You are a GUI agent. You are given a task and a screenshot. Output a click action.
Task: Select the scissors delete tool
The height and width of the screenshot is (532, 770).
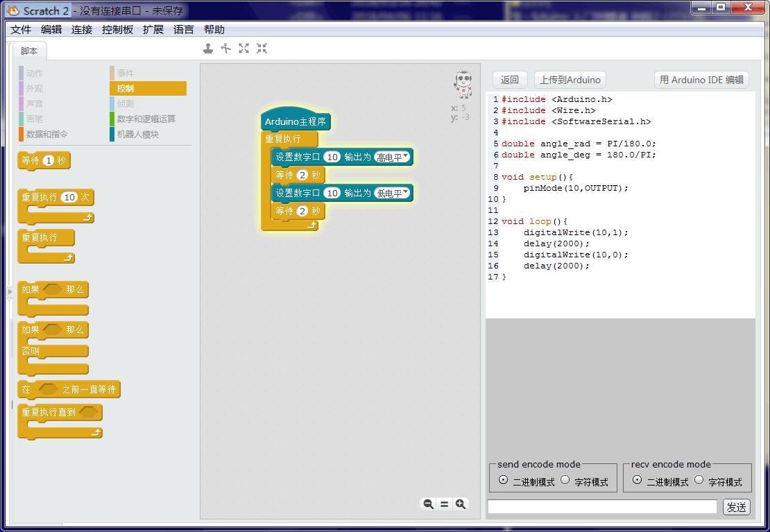pos(226,48)
